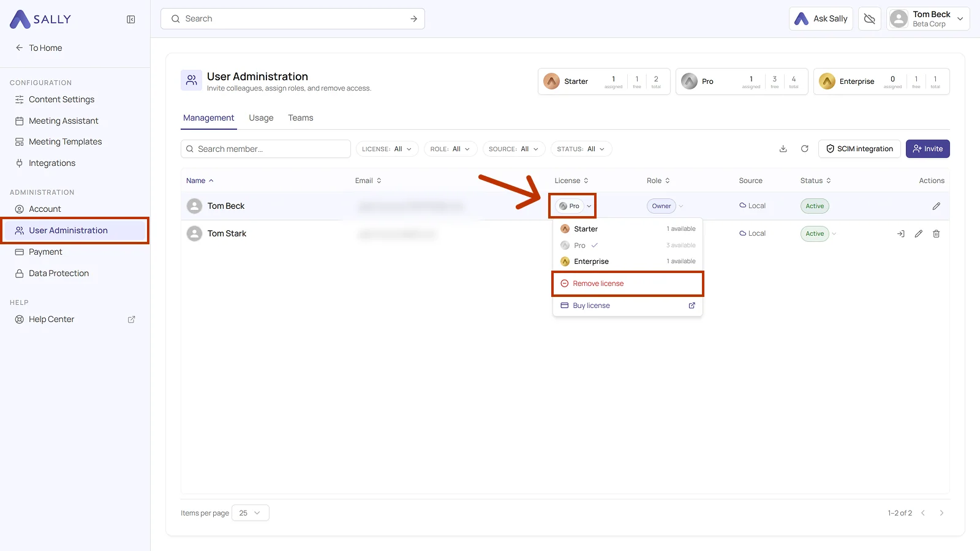
Task: Switch to Teams tab
Action: pyautogui.click(x=301, y=118)
